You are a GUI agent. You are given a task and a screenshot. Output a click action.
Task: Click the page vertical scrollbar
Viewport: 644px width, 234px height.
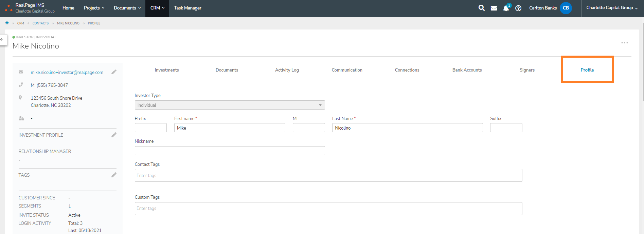[x=643, y=62]
